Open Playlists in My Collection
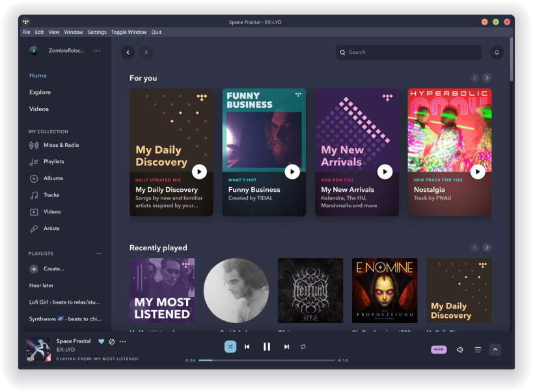This screenshot has height=392, width=533. point(47,162)
